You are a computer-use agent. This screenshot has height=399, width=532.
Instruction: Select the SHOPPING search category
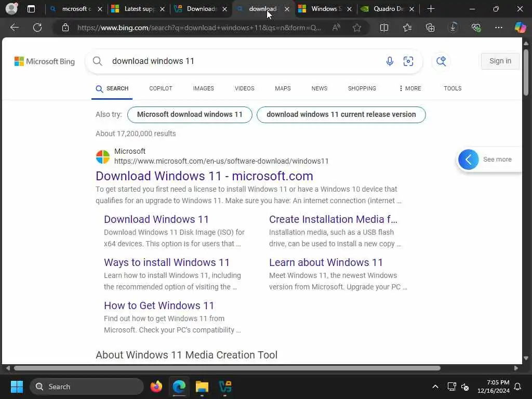[362, 88]
